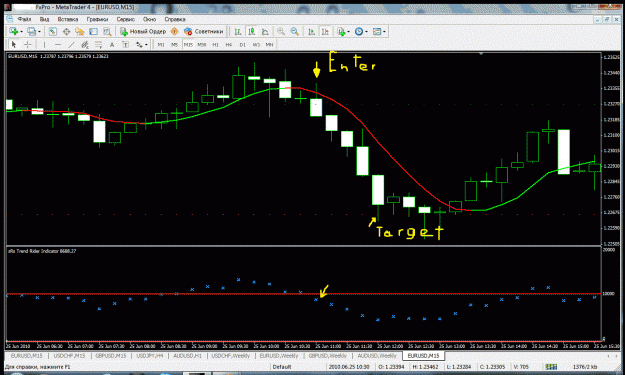
Task: Click the connection status bars icon
Action: pos(551,367)
